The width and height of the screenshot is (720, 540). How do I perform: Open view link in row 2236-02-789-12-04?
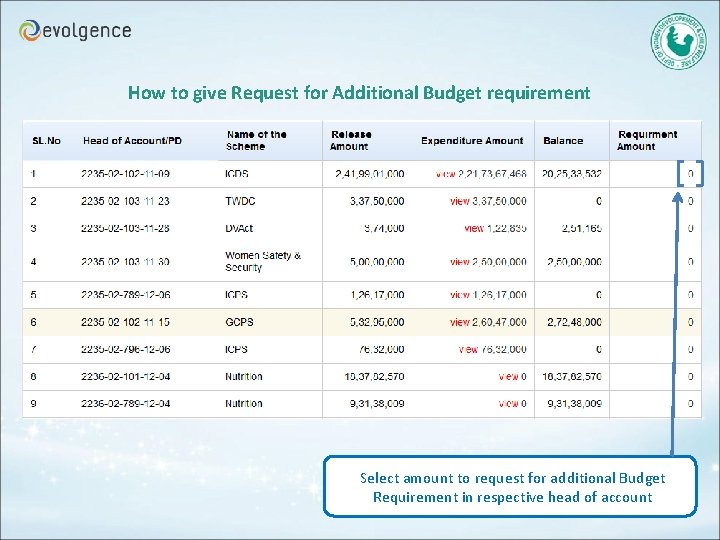click(508, 404)
